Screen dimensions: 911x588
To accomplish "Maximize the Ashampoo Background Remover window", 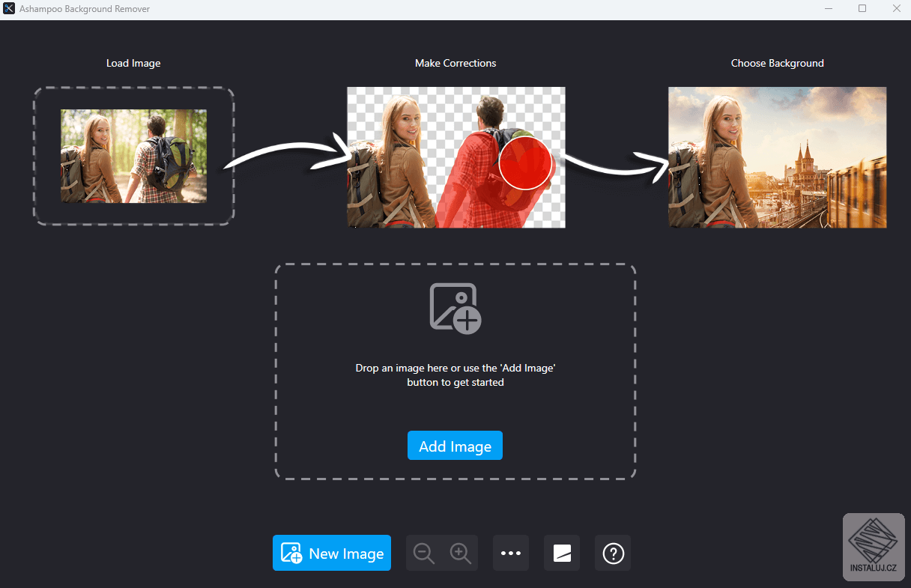I will [862, 9].
